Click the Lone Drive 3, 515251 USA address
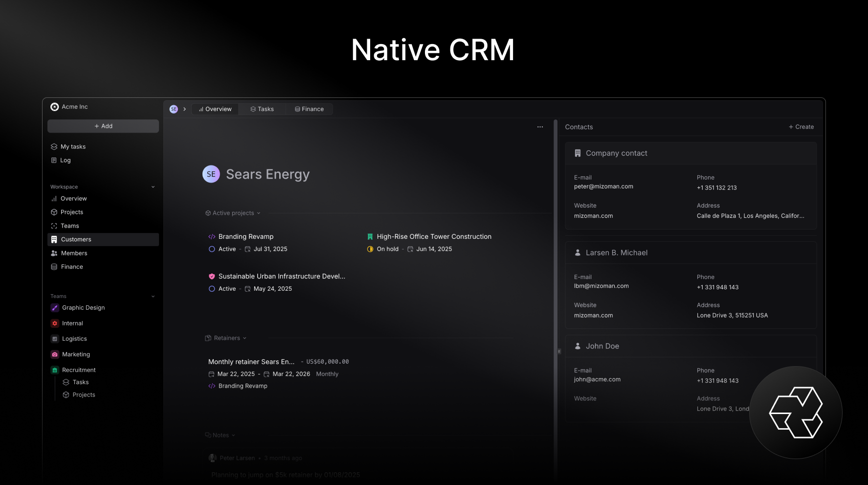Image resolution: width=868 pixels, height=485 pixels. [733, 316]
